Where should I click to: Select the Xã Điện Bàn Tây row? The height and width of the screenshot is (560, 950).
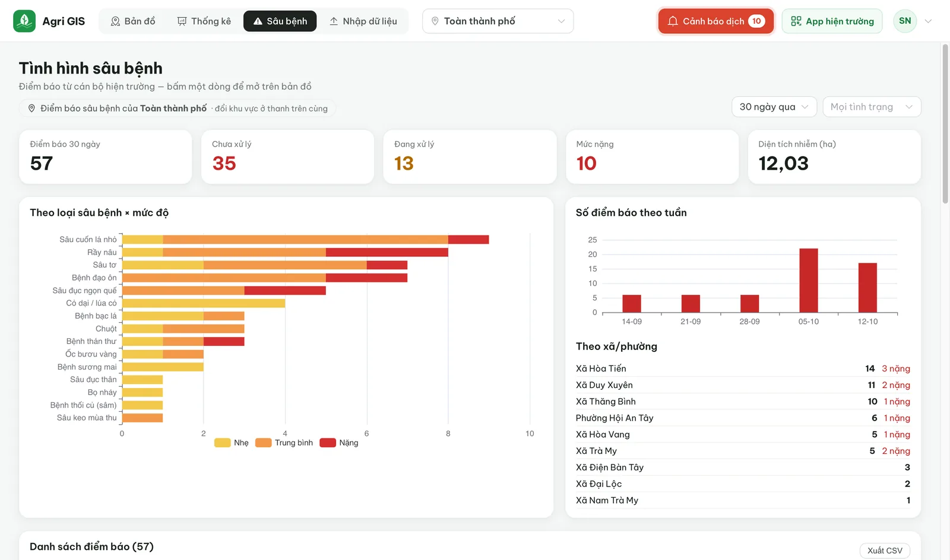point(743,467)
